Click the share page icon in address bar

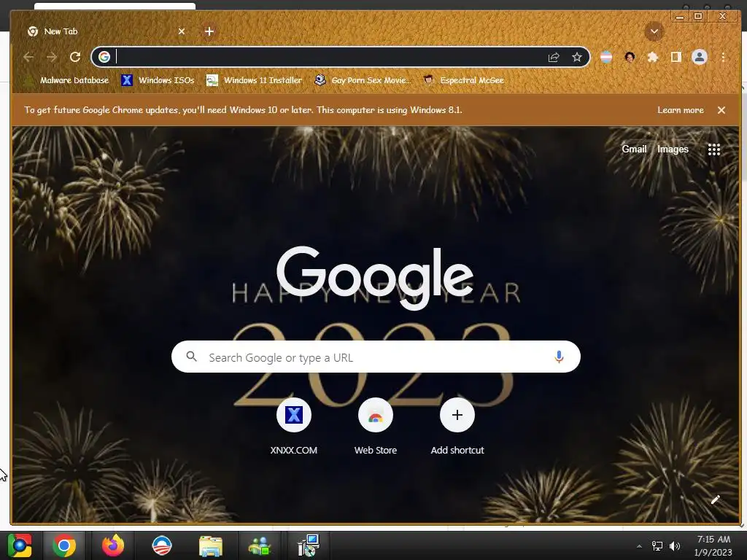tap(554, 57)
